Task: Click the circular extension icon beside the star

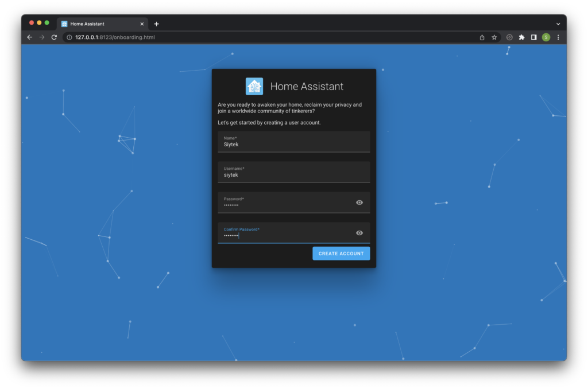Action: click(509, 37)
